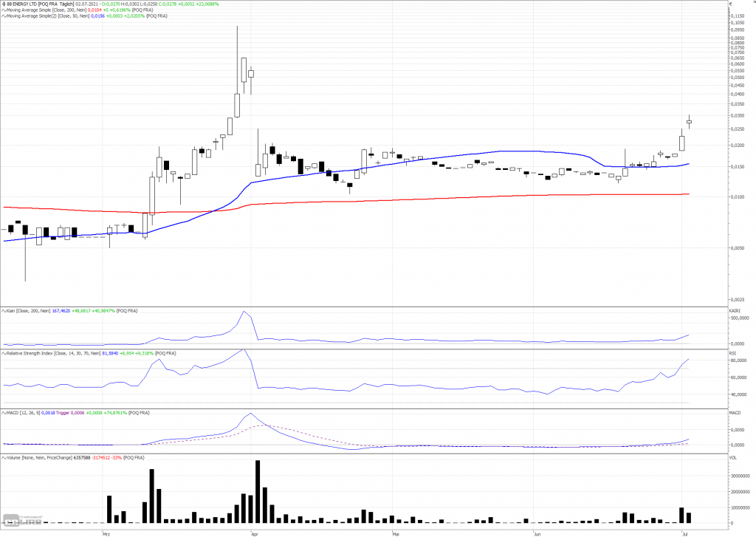Click the 0,0025 price axis label
Screen dimensions: 756x537
coord(738,300)
